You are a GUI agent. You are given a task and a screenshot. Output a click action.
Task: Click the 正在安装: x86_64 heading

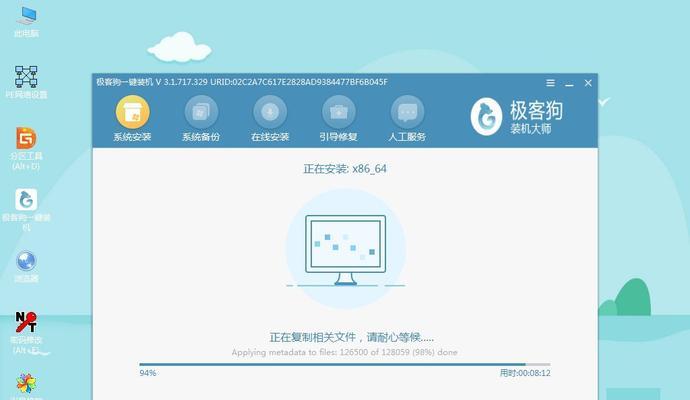(345, 169)
